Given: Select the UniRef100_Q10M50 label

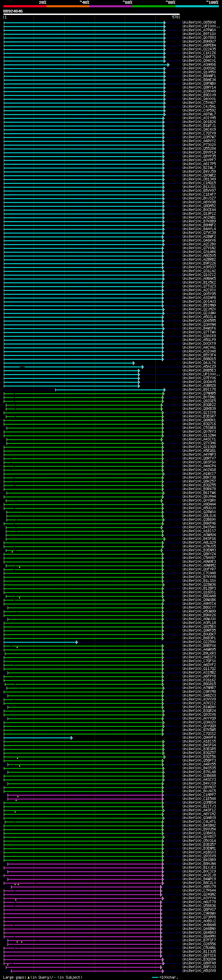Looking at the screenshot, I should point(199,72).
